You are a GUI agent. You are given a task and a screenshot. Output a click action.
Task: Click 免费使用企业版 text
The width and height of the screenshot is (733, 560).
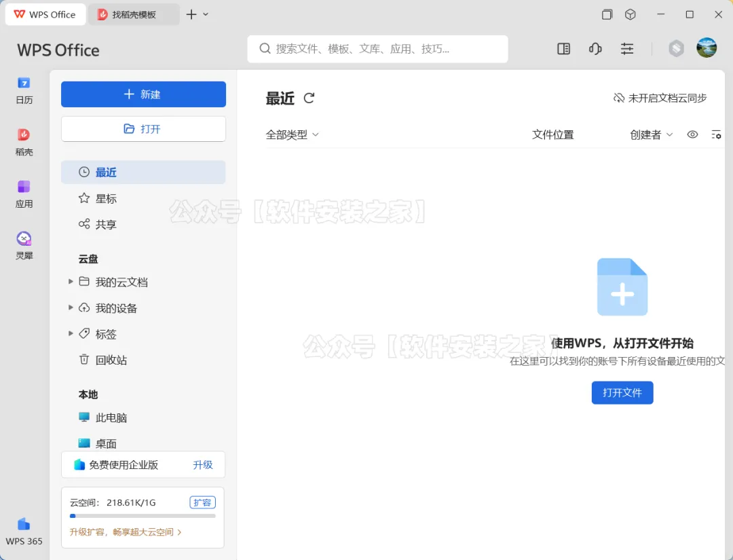click(x=124, y=465)
